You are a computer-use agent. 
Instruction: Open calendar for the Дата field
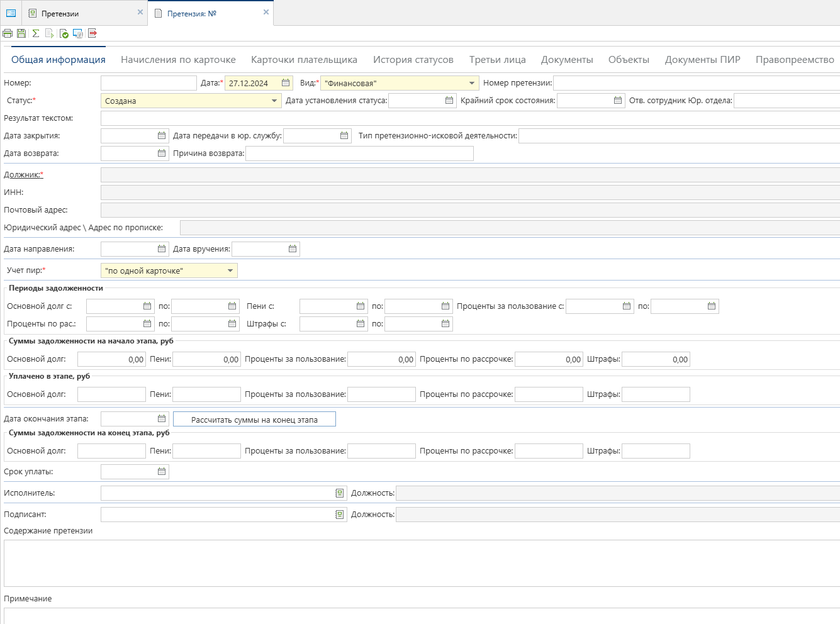pyautogui.click(x=286, y=83)
